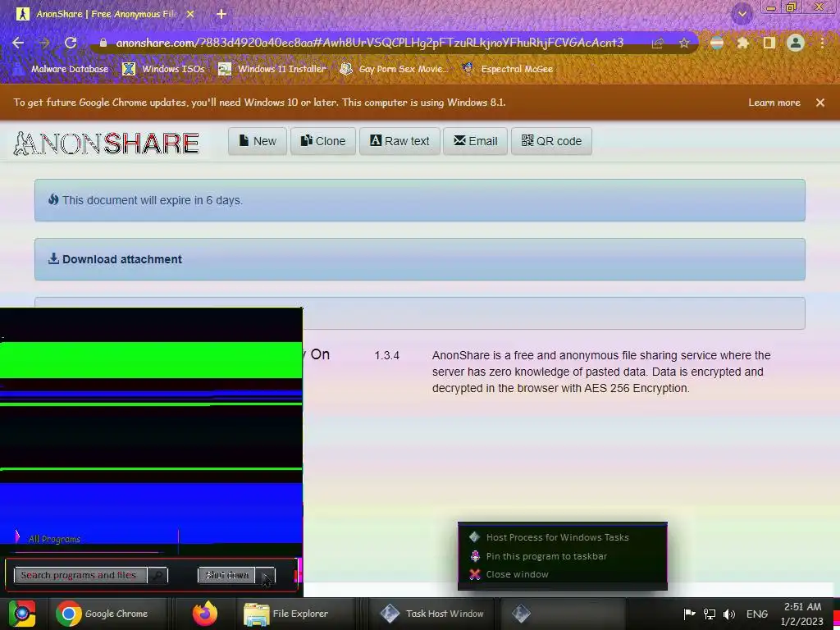The height and width of the screenshot is (630, 840).
Task: Open the Raw text view
Action: (399, 141)
